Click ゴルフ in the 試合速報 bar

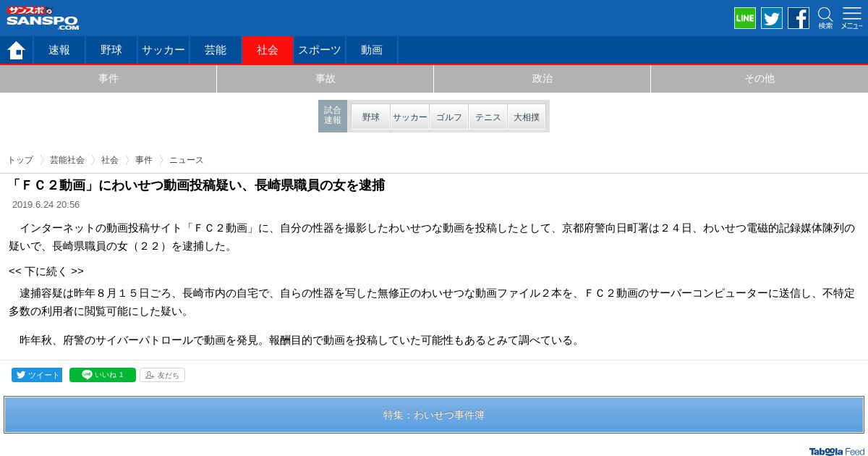tap(449, 117)
